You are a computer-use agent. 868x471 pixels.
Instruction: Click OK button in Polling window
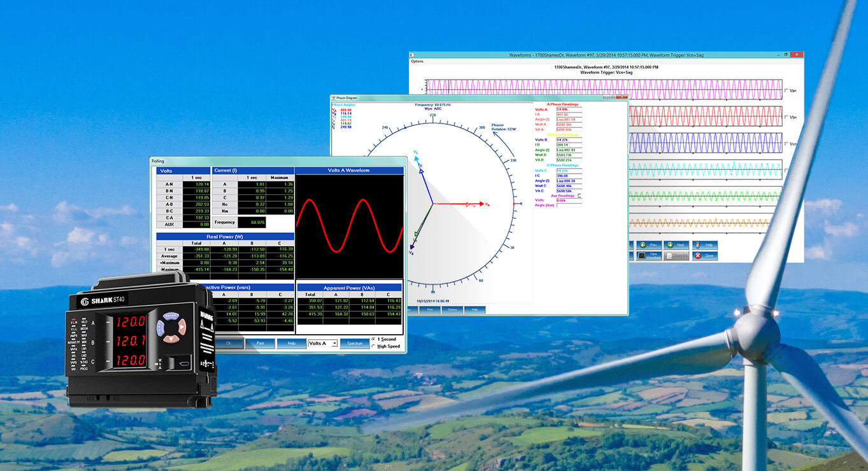point(229,344)
